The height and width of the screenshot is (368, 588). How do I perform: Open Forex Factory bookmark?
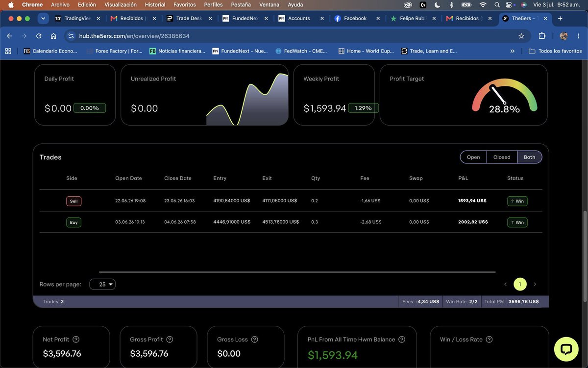tap(114, 51)
